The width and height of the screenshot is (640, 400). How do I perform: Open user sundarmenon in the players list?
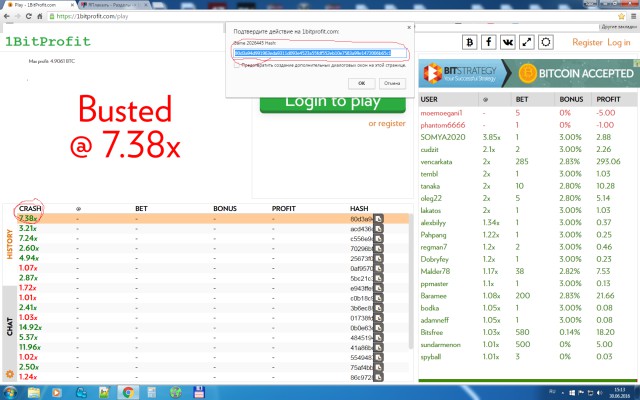[440, 344]
